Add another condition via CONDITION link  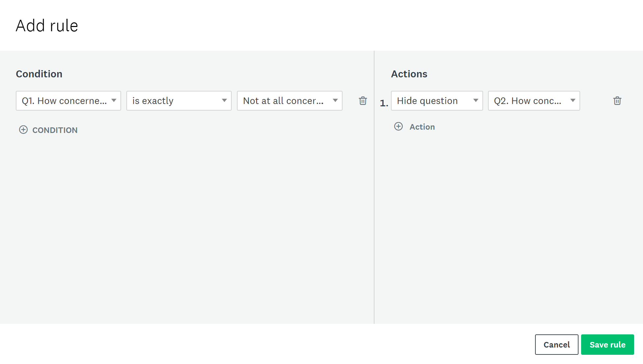pyautogui.click(x=55, y=130)
